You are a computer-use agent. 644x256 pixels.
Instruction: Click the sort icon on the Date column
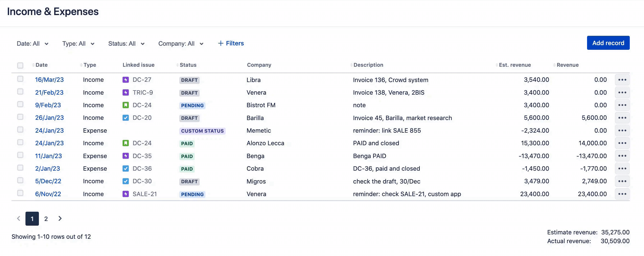click(33, 65)
